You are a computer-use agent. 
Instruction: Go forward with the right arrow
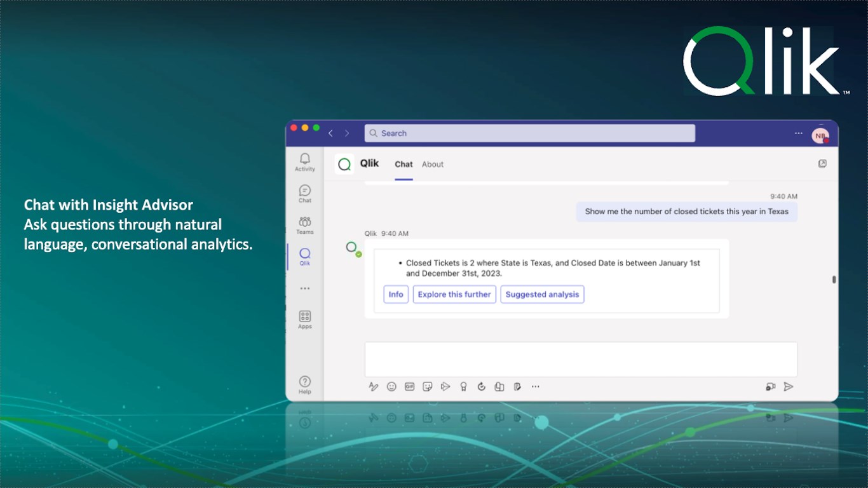click(x=347, y=133)
